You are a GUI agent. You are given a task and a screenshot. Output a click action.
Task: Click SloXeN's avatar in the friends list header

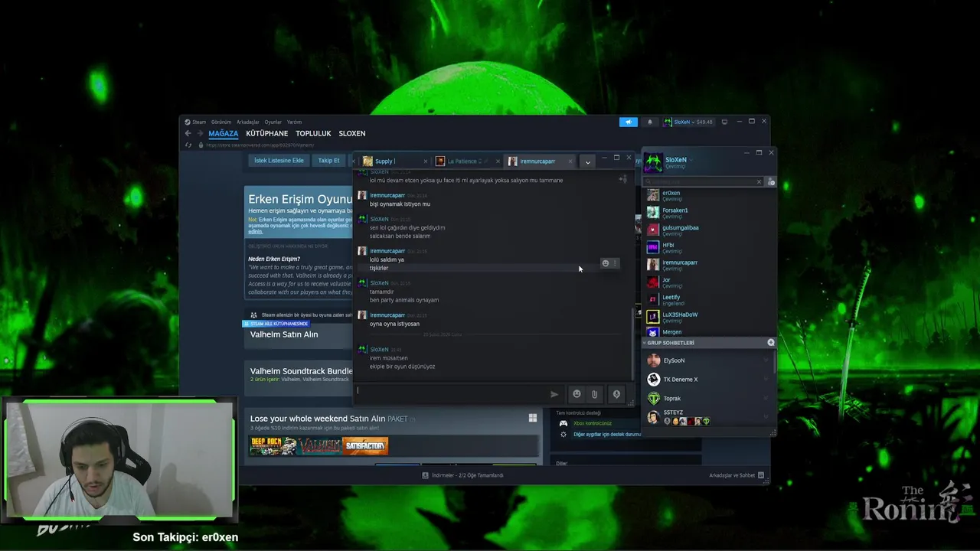click(653, 163)
